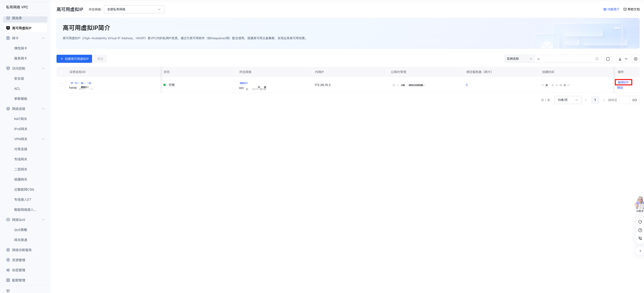Viewport: 644px width, 293px height.
Task: Open 路由表 in the sidebar
Action: click(x=25, y=18)
